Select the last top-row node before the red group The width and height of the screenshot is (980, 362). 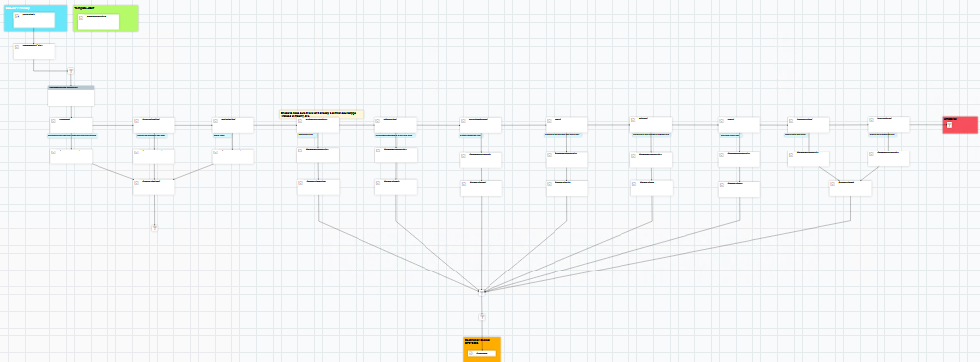(x=888, y=124)
